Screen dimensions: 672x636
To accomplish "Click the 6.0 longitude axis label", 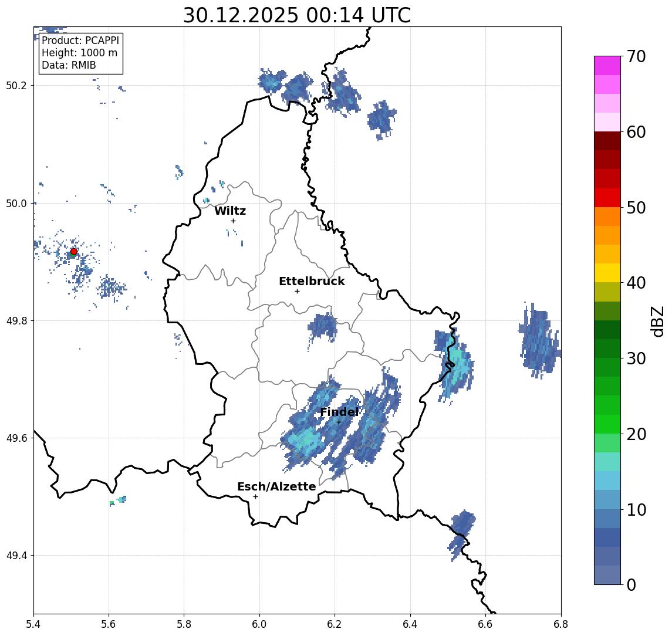I will (259, 624).
